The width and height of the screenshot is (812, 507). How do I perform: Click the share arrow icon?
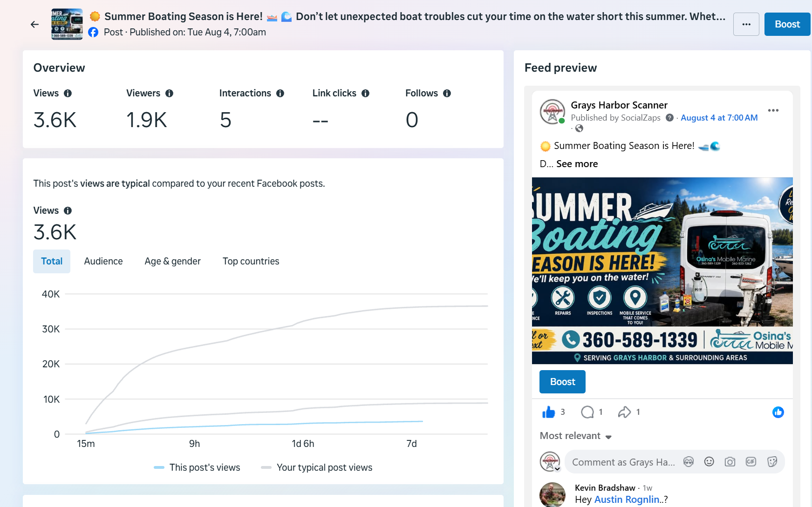(624, 412)
